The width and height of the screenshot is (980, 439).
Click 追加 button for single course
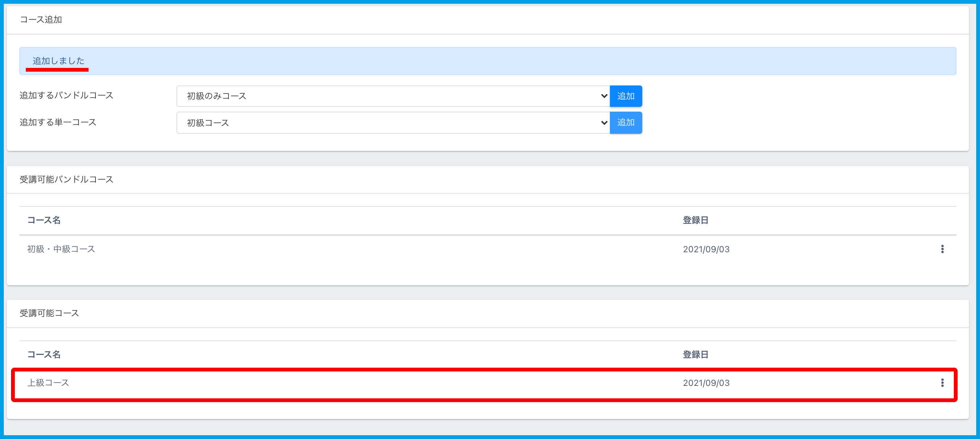(x=625, y=122)
